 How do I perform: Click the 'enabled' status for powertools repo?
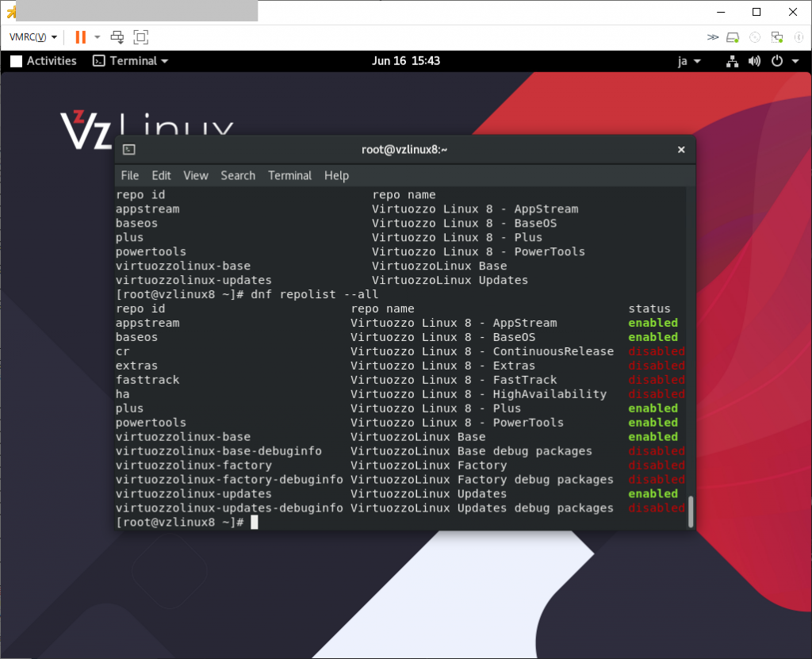pyautogui.click(x=653, y=423)
